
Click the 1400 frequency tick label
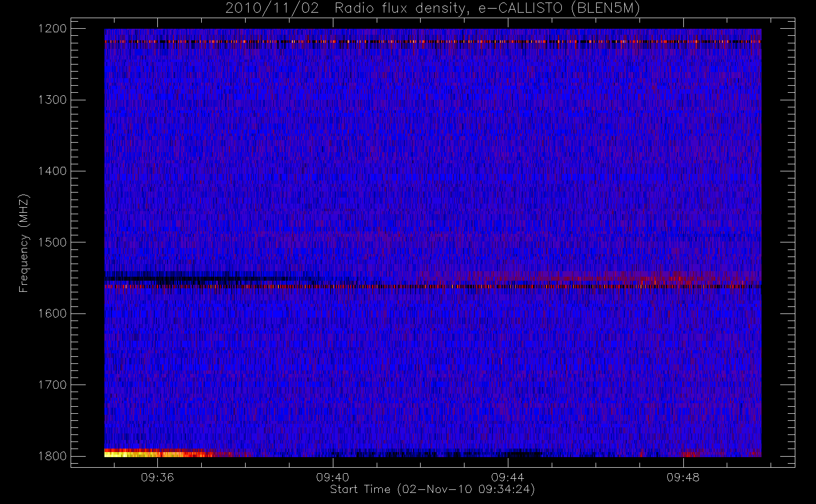pos(52,171)
